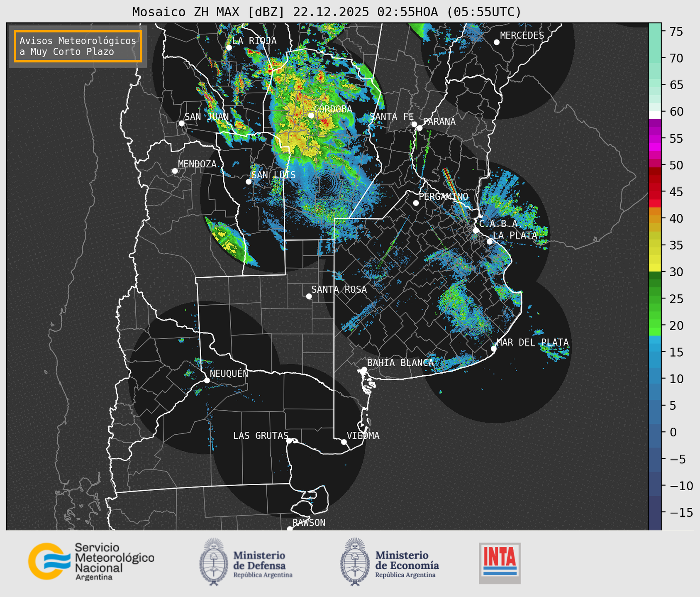Click the 30 tick label on the dBZ scale
The width and height of the screenshot is (700, 597).
pyautogui.click(x=676, y=272)
